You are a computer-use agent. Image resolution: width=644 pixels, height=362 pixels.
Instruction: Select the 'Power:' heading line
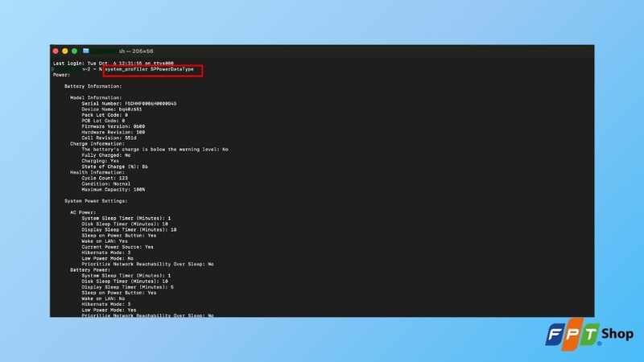tap(62, 75)
